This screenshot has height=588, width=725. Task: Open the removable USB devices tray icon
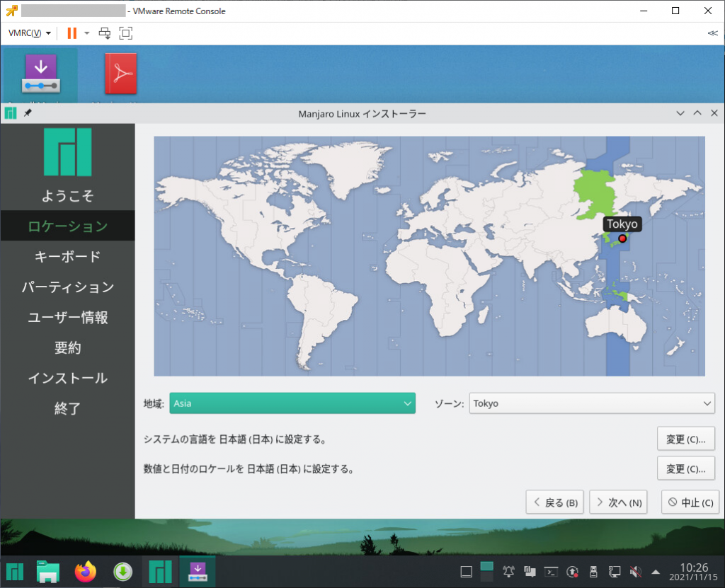coord(593,572)
